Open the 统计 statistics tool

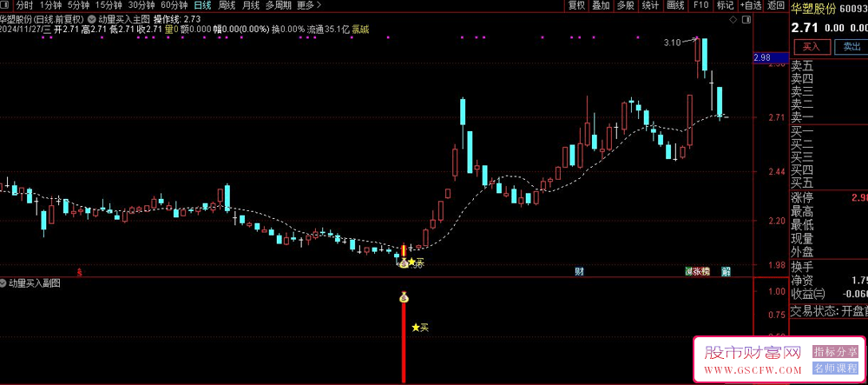coord(650,5)
